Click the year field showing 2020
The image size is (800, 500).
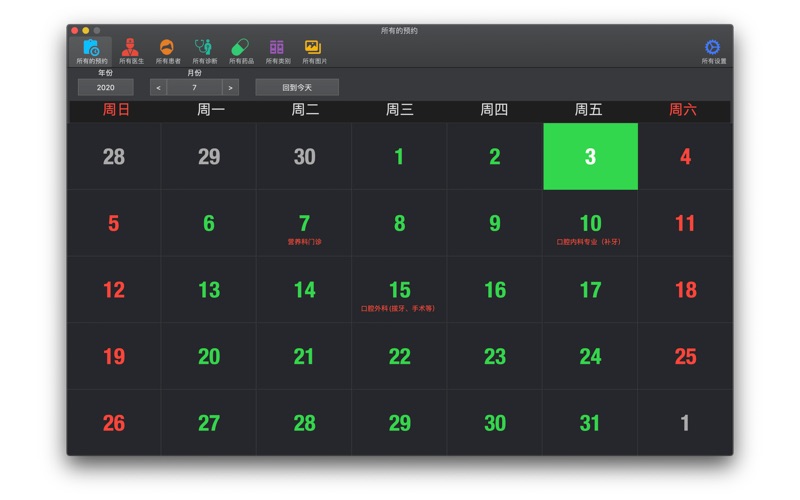click(106, 88)
